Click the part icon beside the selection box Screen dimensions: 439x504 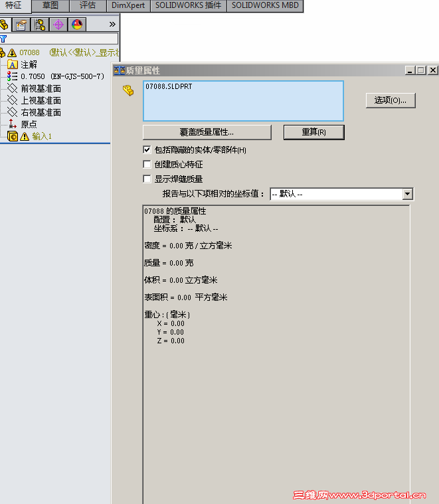coord(128,90)
